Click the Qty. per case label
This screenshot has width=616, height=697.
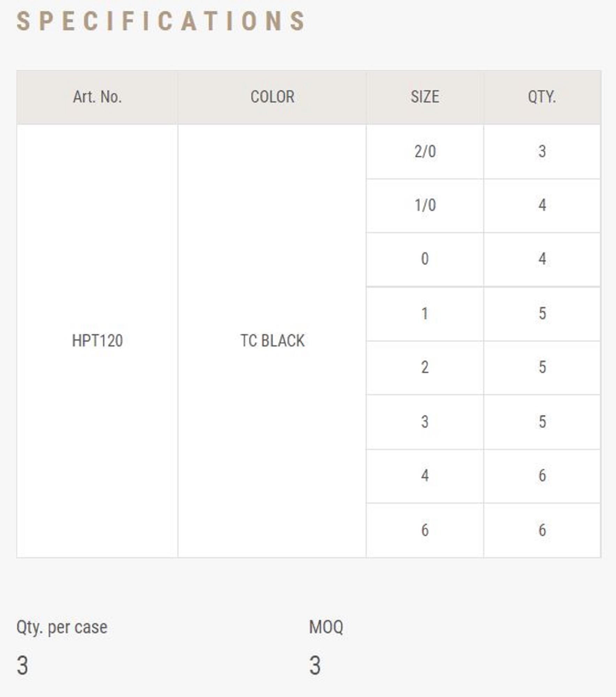point(62,627)
